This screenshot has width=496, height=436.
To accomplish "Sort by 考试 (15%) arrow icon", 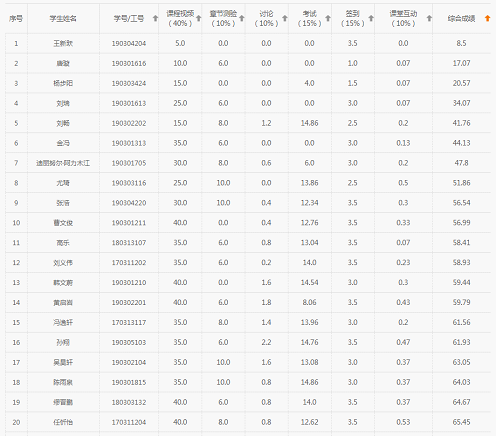I will pos(328,18).
